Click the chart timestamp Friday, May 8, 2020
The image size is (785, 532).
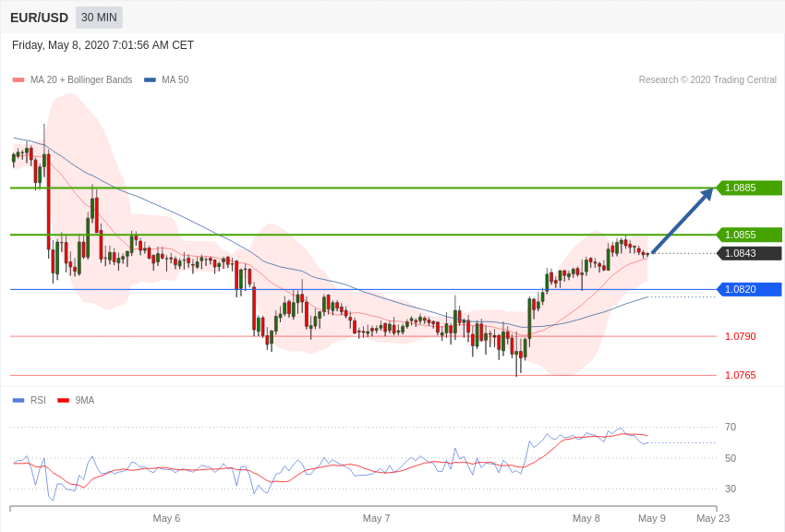pyautogui.click(x=103, y=45)
